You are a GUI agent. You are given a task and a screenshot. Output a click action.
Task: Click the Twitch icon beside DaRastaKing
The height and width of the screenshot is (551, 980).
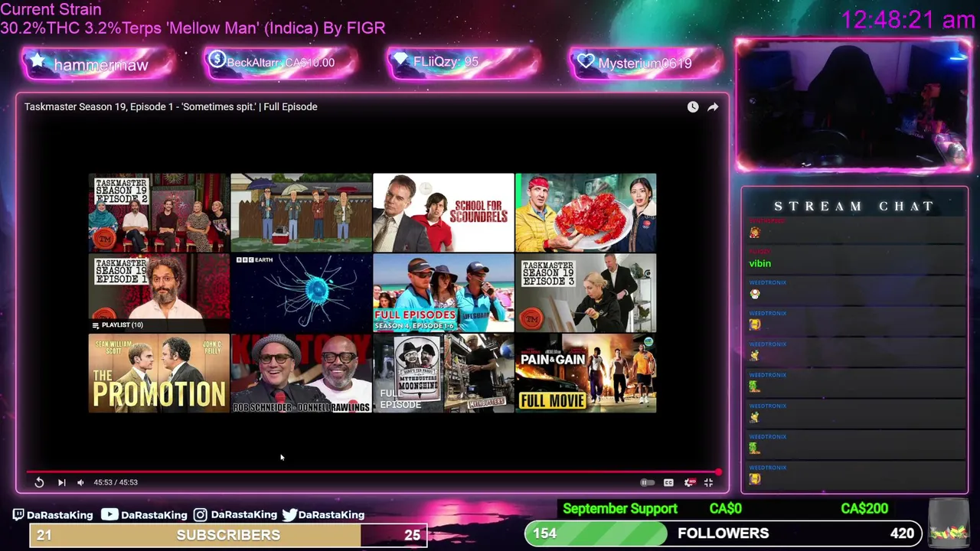(18, 515)
